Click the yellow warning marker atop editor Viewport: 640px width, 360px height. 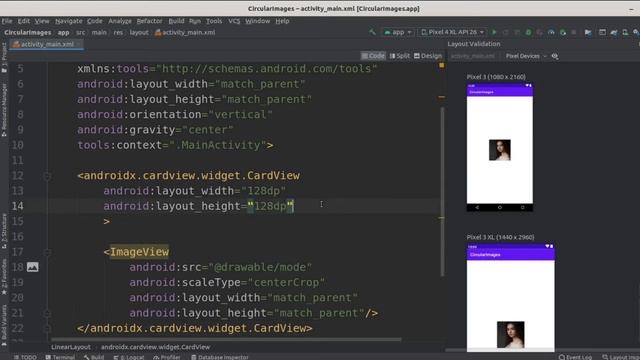tap(441, 65)
